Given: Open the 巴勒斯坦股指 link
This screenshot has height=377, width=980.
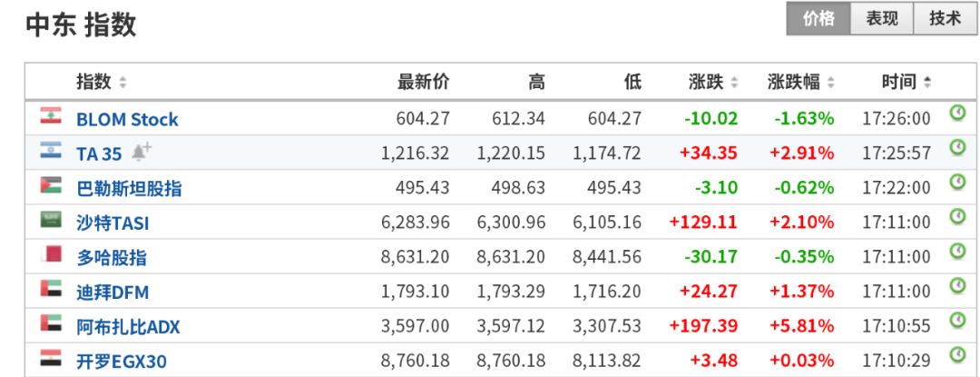Looking at the screenshot, I should point(129,188).
